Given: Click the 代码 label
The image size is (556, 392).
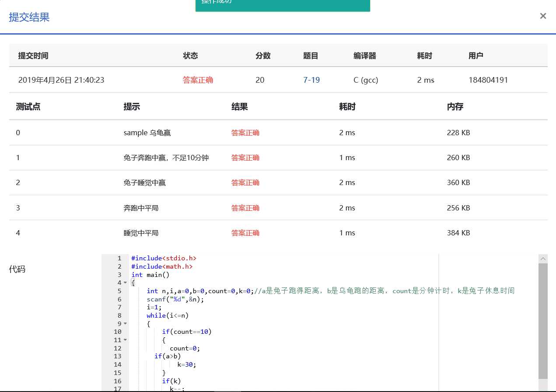Looking at the screenshot, I should point(17,269).
